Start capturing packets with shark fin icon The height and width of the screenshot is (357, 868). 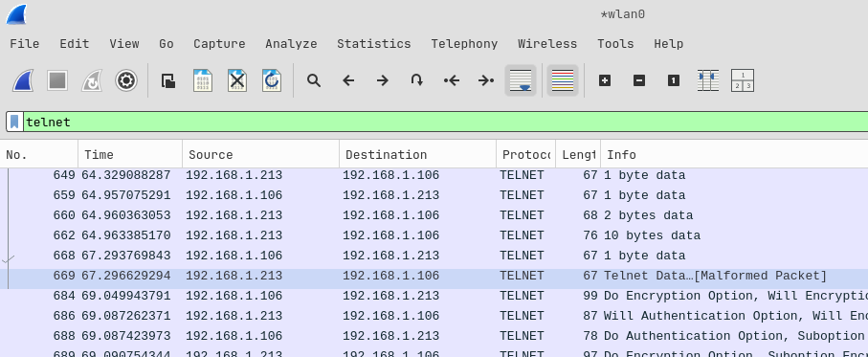(23, 80)
